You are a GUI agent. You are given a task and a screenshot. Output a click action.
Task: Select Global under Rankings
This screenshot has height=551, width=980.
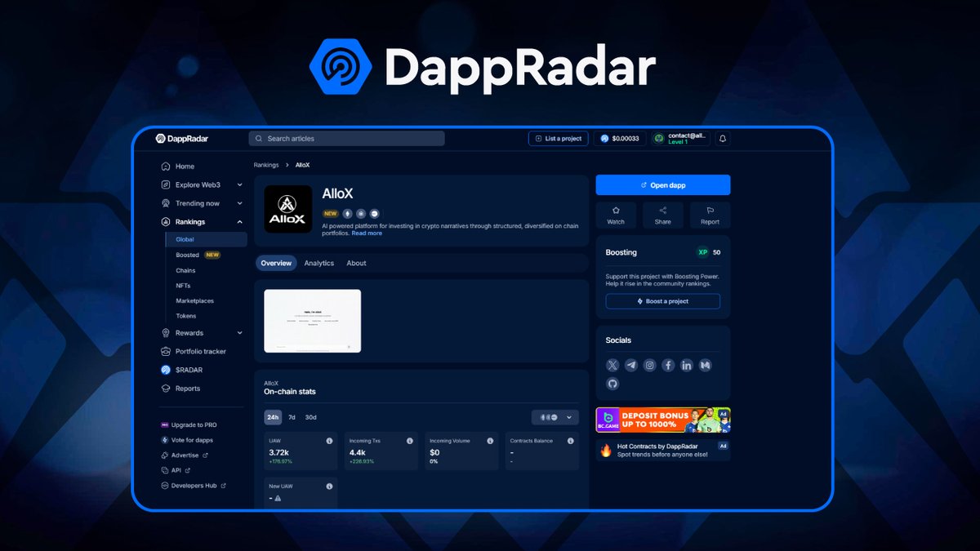[206, 239]
